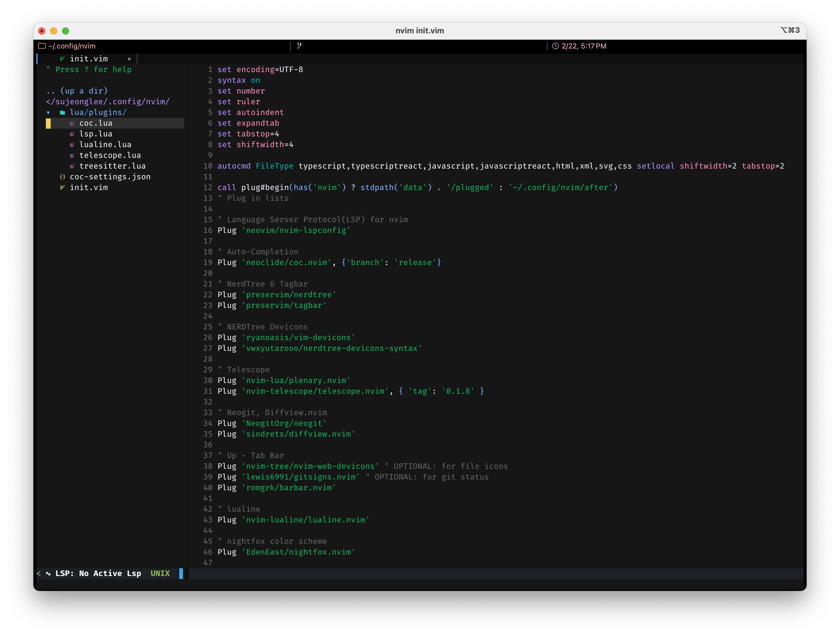Screen dimensions: 840x635
Task: Click the Vim icon on the init.vim tab
Action: pos(62,58)
